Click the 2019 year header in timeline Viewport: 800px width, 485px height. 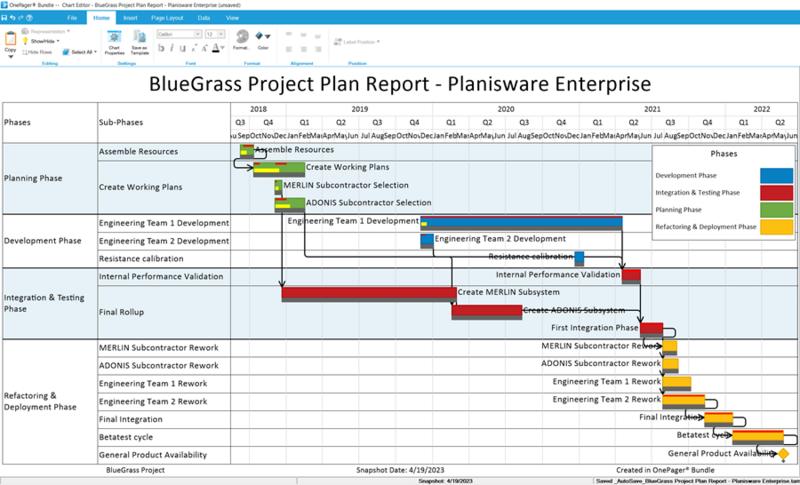(360, 109)
